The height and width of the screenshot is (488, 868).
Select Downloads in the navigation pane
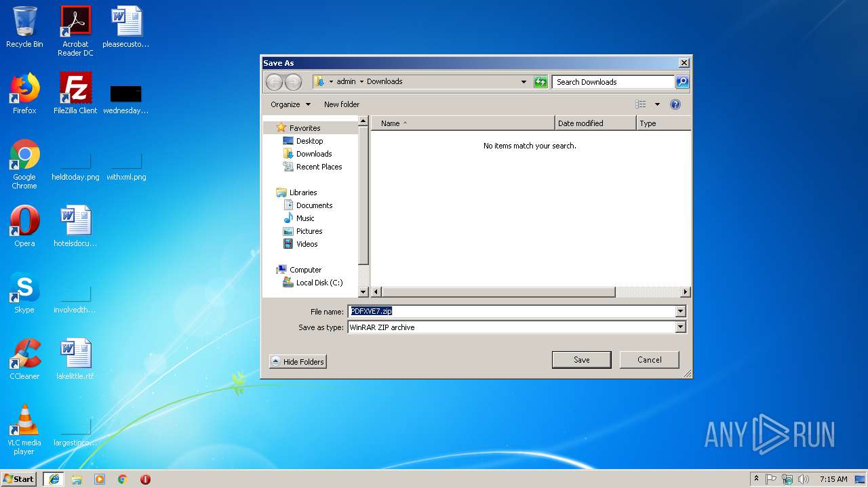[x=314, y=154]
